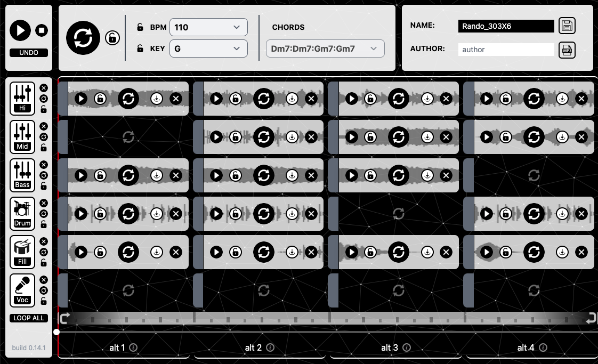This screenshot has height=364, width=598.
Task: Play the Hi clip in alt 1
Action: tap(81, 99)
